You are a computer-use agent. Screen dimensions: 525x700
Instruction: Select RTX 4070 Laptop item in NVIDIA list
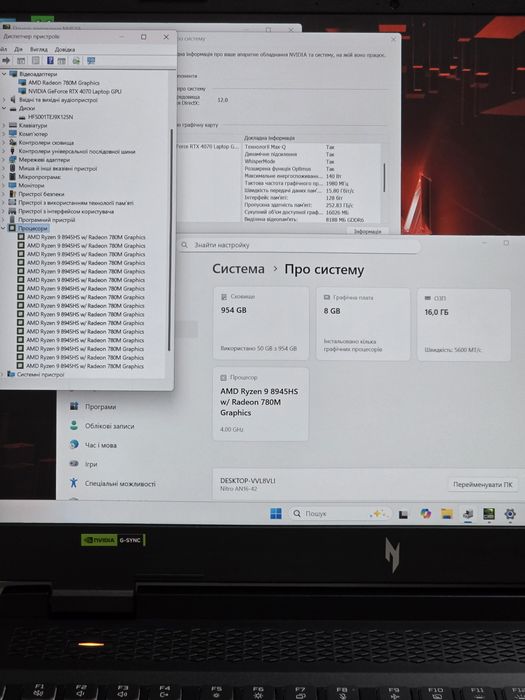tap(208, 146)
